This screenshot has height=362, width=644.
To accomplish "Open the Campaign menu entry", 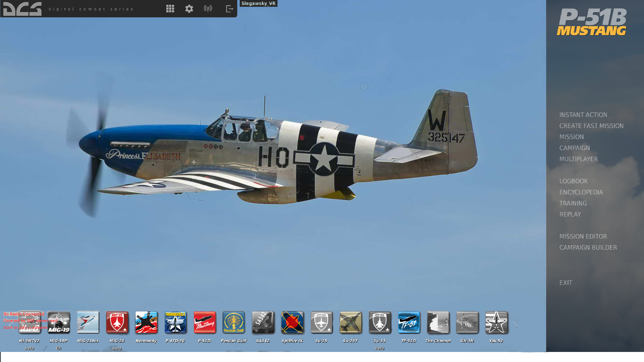I will tap(575, 148).
